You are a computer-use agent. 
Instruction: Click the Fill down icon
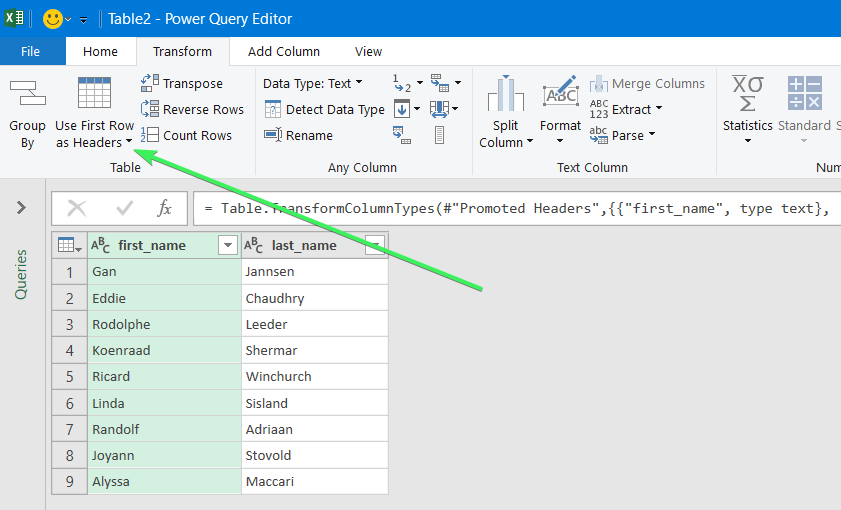402,109
